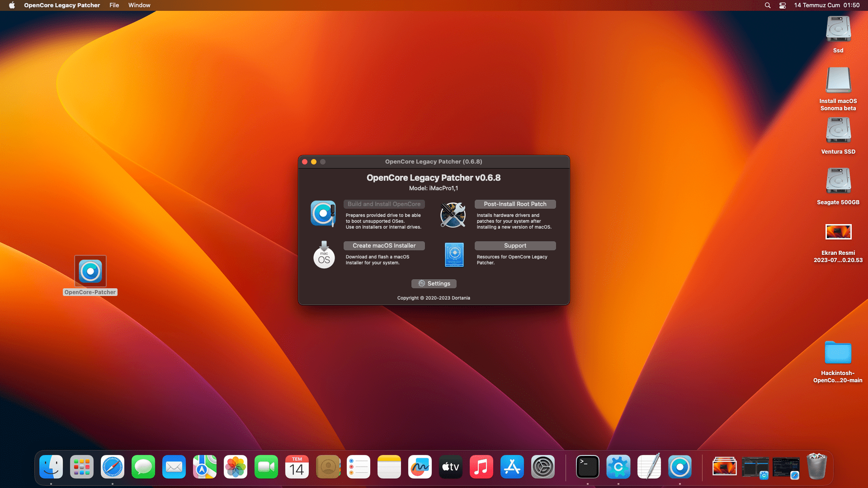Image resolution: width=868 pixels, height=488 pixels.
Task: Click the macOS installer download icon
Action: click(x=324, y=255)
